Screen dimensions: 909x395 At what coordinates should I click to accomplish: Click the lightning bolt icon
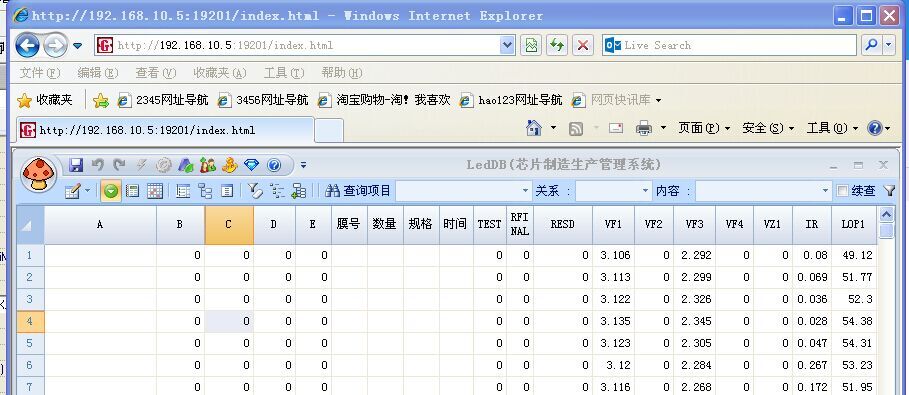pos(141,165)
